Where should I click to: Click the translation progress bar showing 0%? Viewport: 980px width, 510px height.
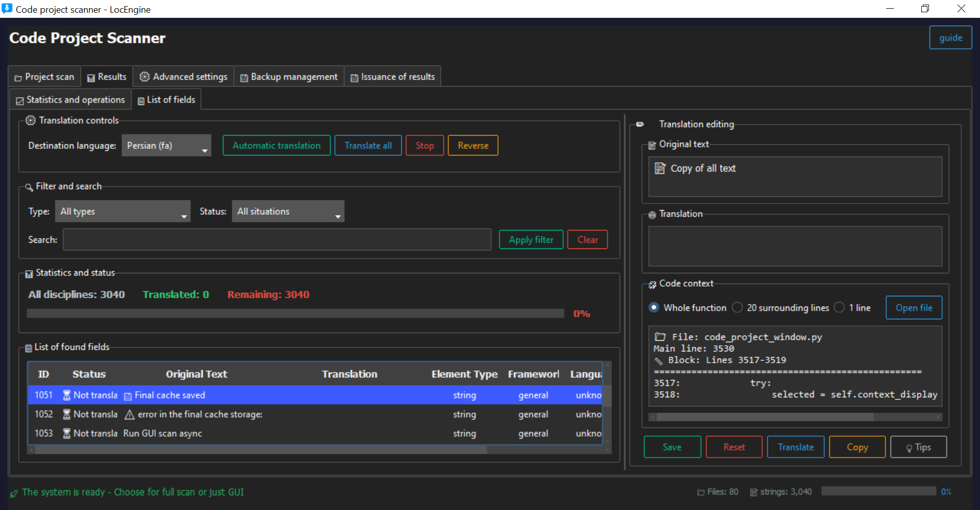[x=294, y=314]
